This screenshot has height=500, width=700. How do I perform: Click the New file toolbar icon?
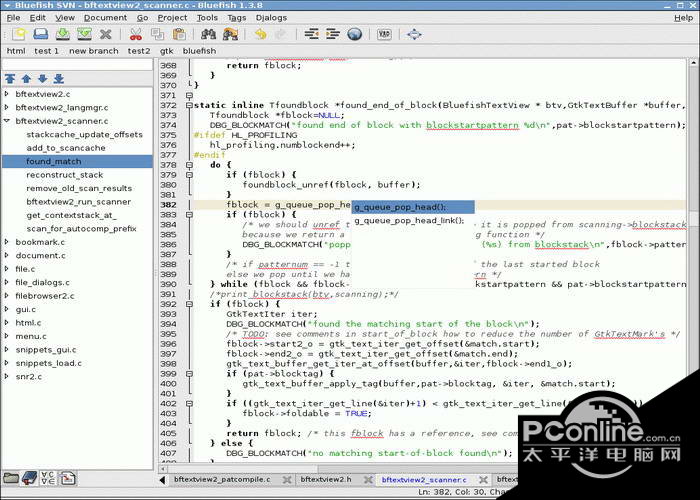[18, 34]
